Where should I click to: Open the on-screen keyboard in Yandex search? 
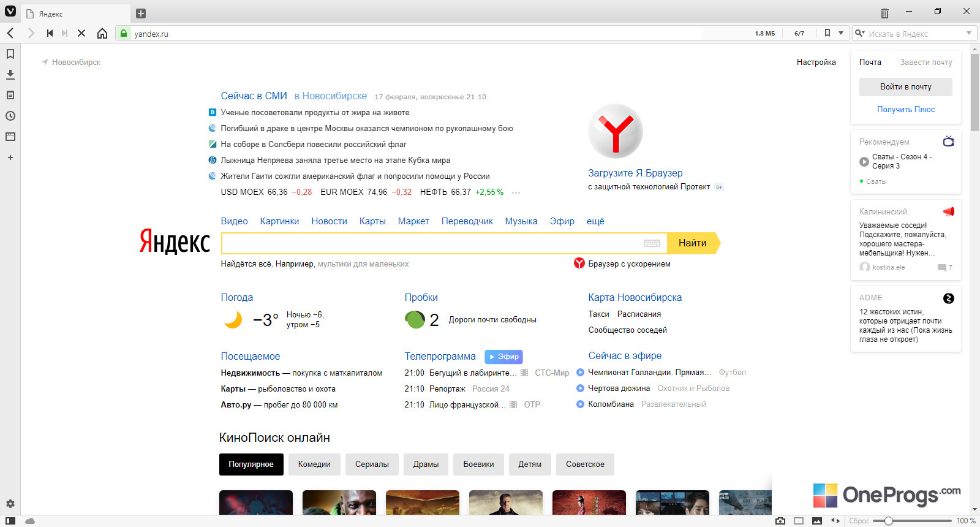point(652,243)
